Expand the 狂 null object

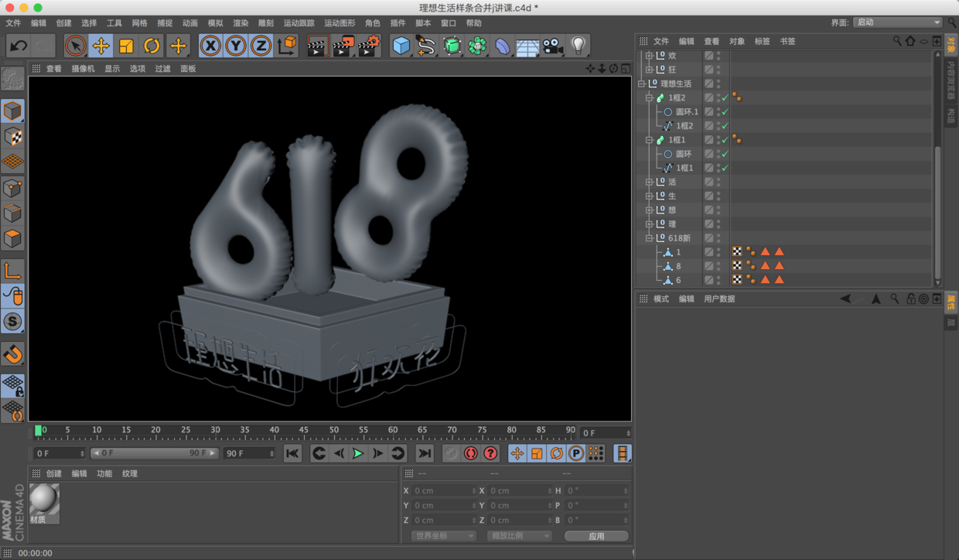pos(649,70)
